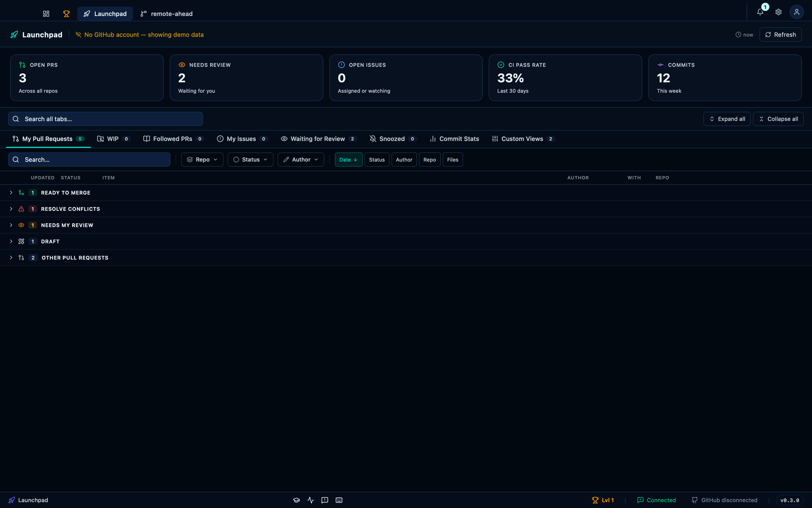The image size is (812, 508).
Task: Expand the Other Pull Requests group
Action: [406, 258]
